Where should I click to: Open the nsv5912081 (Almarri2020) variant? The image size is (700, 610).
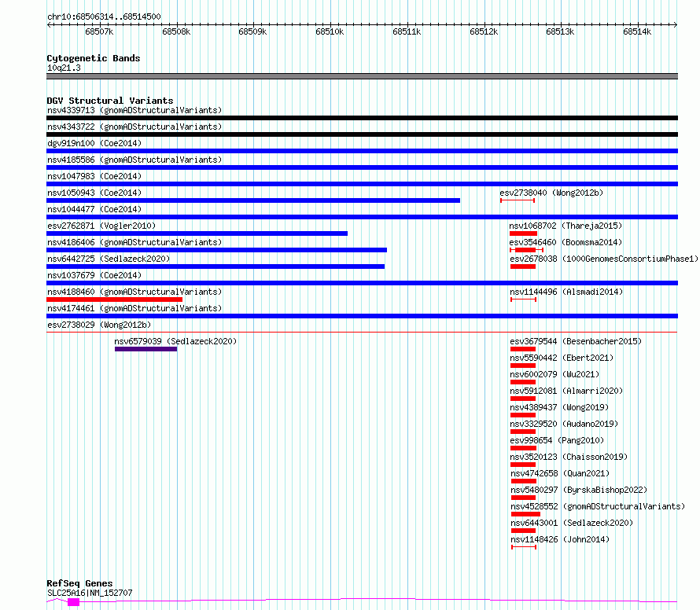pyautogui.click(x=566, y=391)
